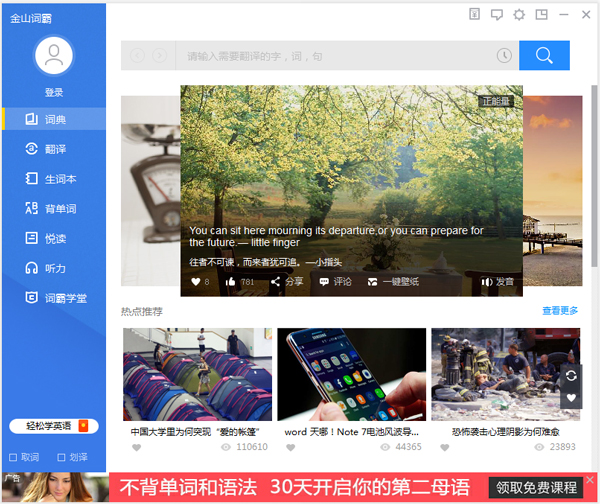This screenshot has height=504, width=600.
Task: Click the view count 110610
Action: pyautogui.click(x=252, y=447)
